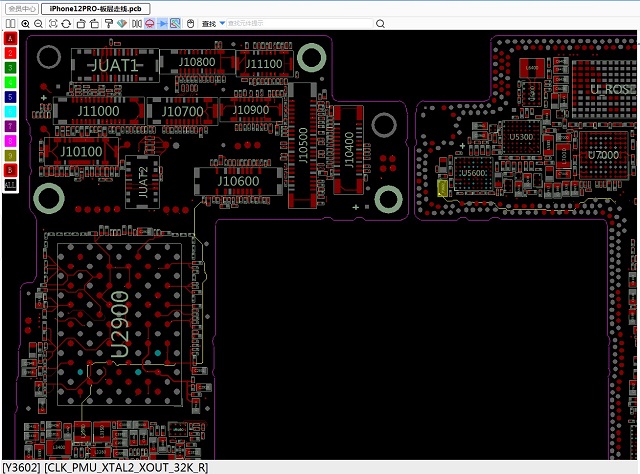640x474 pixels.
Task: Click the zoom out magnifier icon
Action: [38, 23]
